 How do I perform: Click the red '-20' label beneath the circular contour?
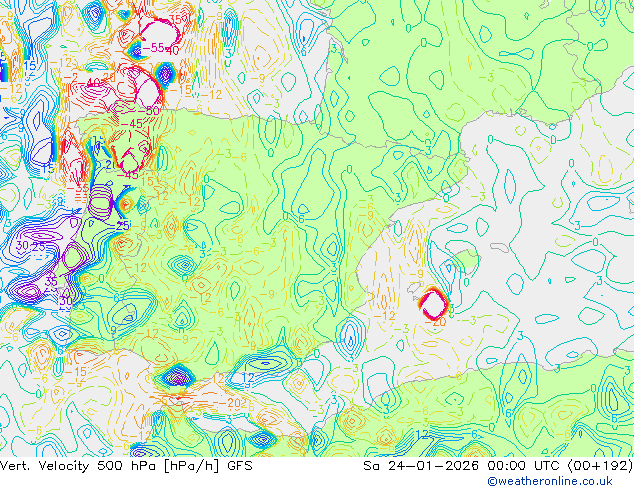point(435,322)
